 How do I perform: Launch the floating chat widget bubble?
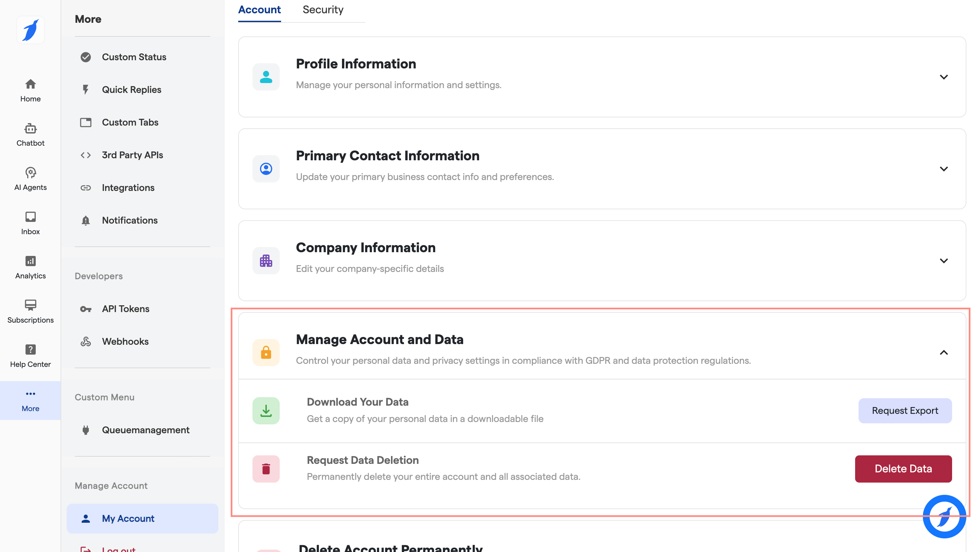pos(944,516)
